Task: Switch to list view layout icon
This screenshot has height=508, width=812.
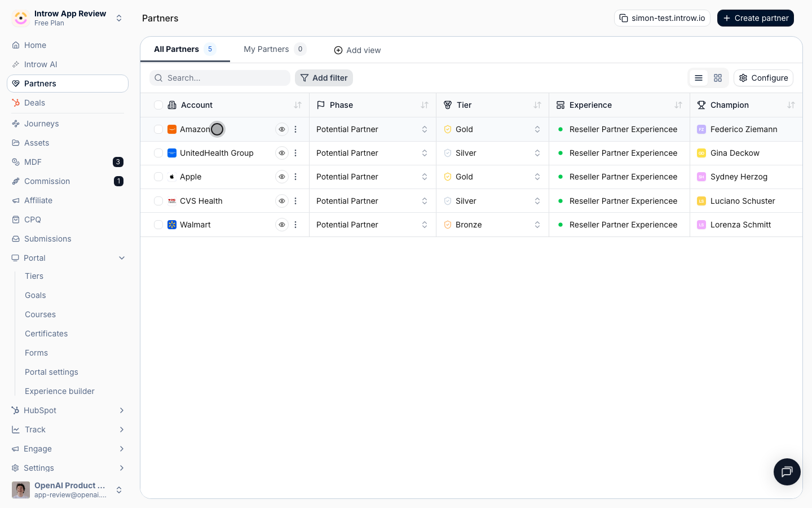Action: pos(699,78)
